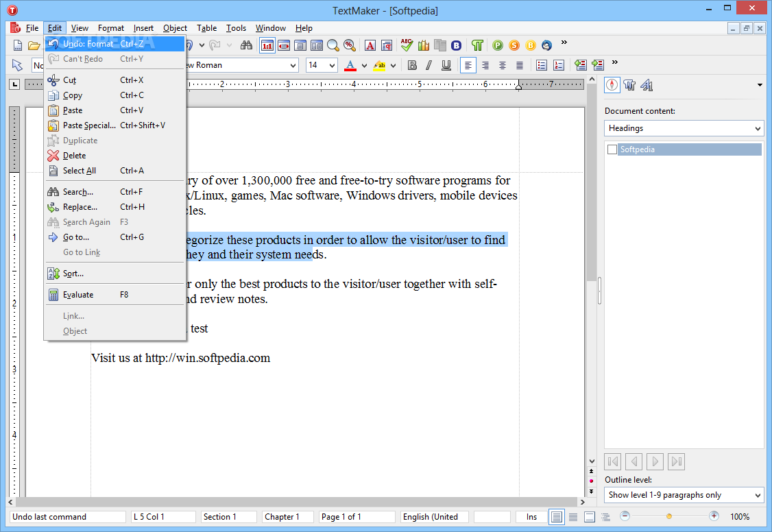Open the Tools menu
This screenshot has width=772, height=532.
coord(236,28)
